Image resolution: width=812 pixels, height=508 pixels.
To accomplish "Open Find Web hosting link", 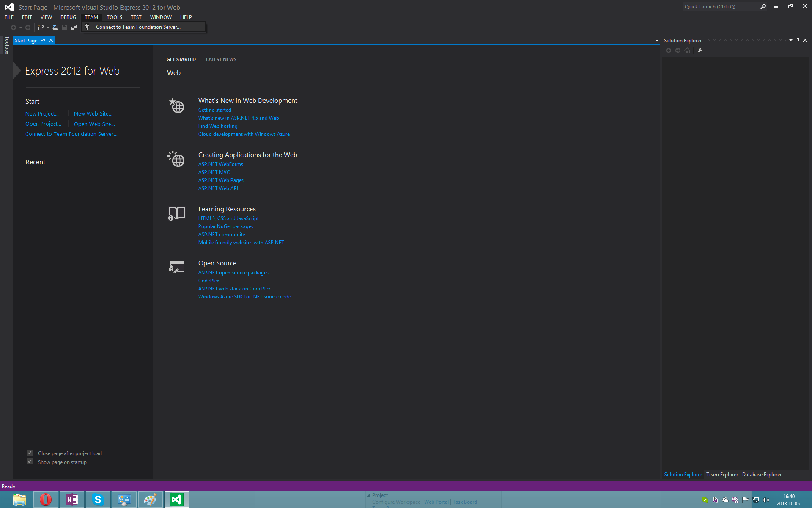I will [x=218, y=126].
